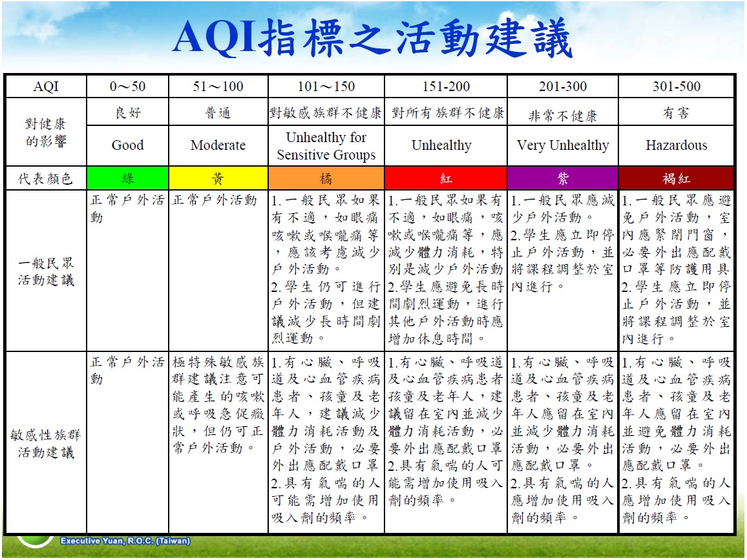Image resolution: width=747 pixels, height=560 pixels.
Task: Click the purple 紫 color cell
Action: (562, 178)
